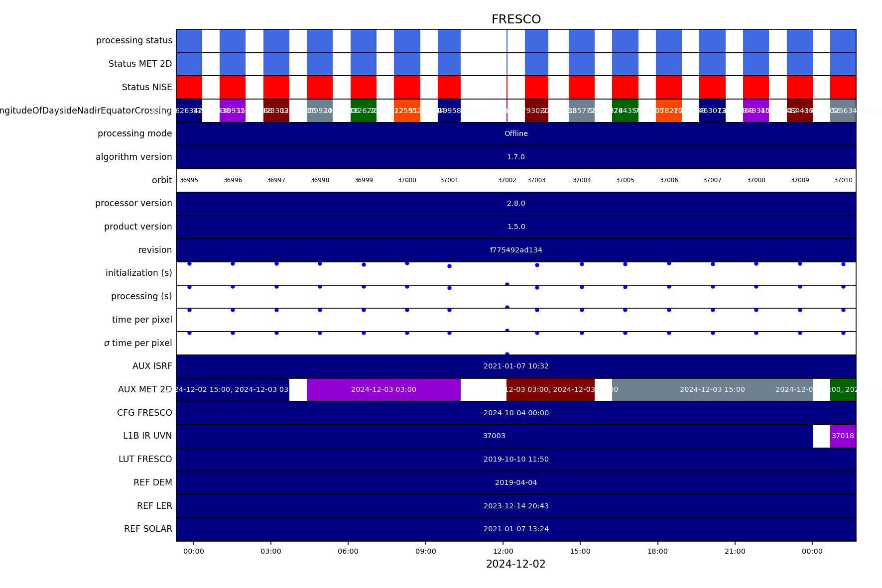882x588 pixels.
Task: Click the purple '37018' block in L1B IR UVN
Action: [x=843, y=436]
